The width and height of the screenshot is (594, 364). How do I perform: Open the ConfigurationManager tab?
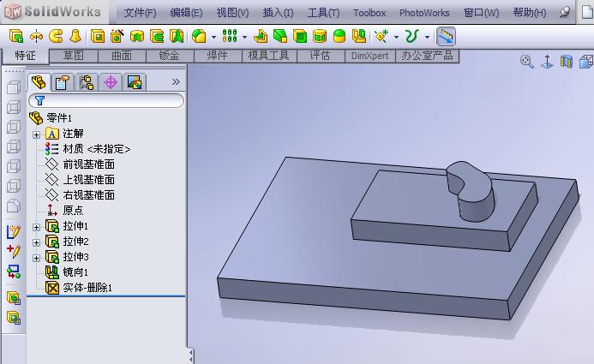87,82
